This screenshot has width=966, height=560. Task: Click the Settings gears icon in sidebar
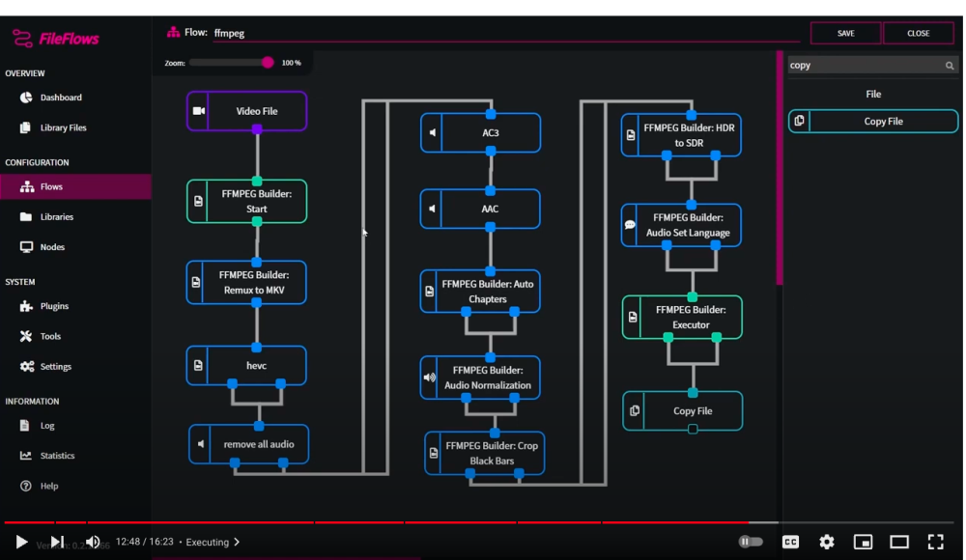[26, 367]
